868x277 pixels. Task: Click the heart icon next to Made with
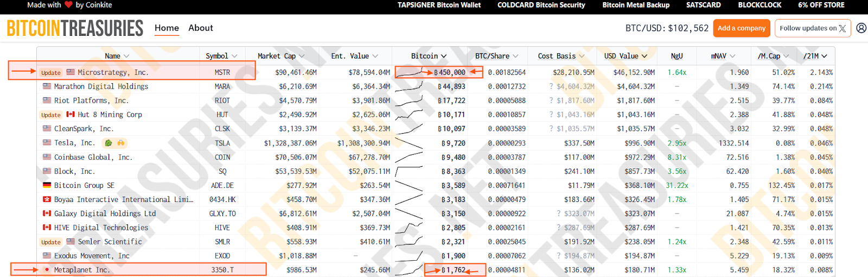(x=68, y=5)
